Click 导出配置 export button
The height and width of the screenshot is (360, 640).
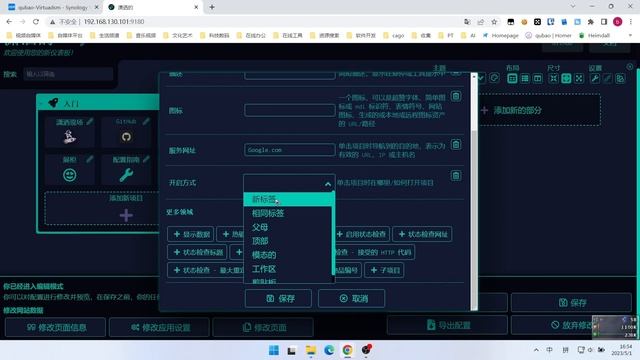[447, 325]
